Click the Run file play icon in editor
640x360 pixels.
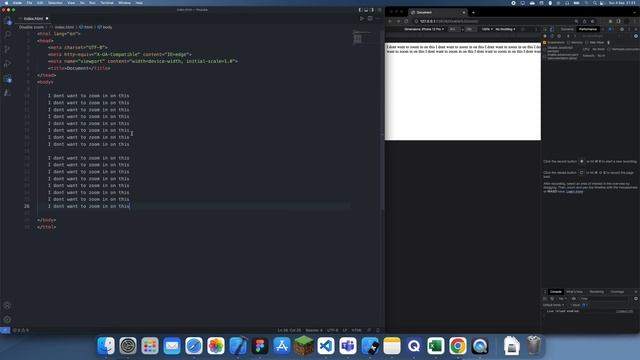pos(362,18)
